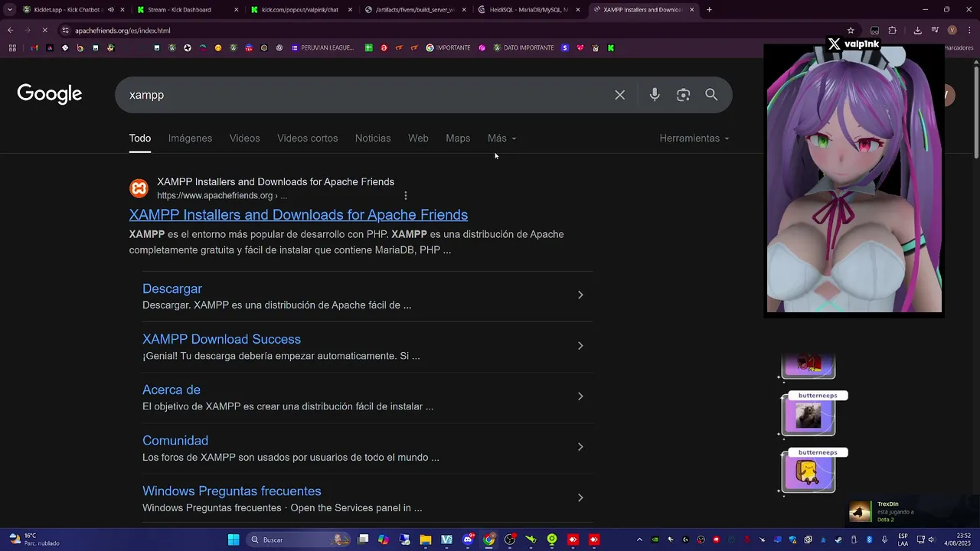Switch to Noticias results tab

(x=373, y=139)
